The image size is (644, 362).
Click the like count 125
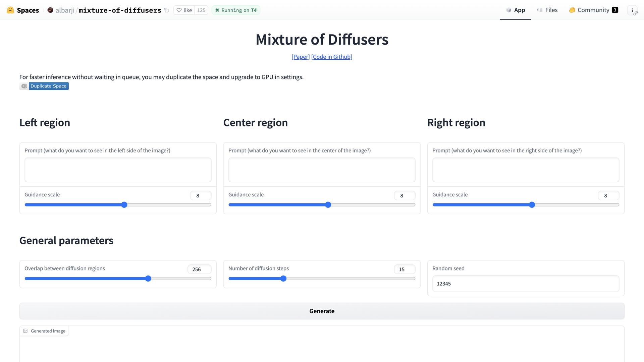(201, 10)
